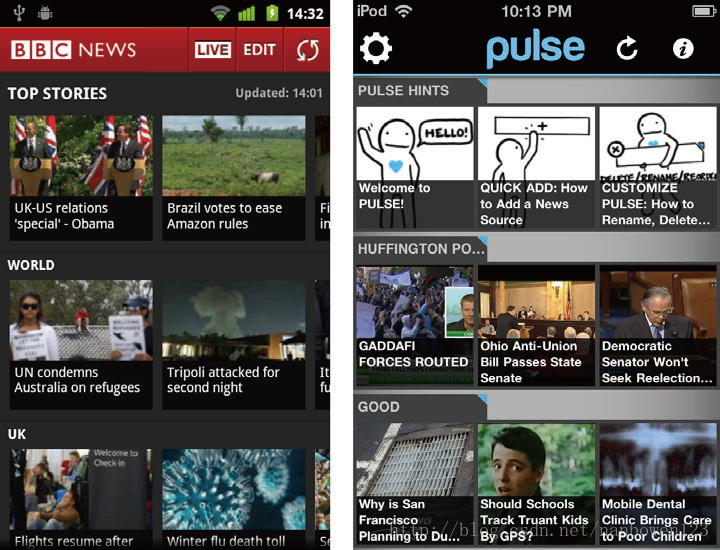Open the UK-US relations Obama story thumbnail
The height and width of the screenshot is (550, 720).
tap(81, 156)
